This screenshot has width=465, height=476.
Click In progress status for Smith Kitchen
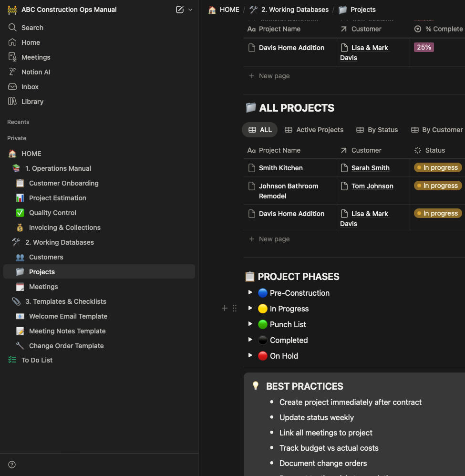click(438, 168)
